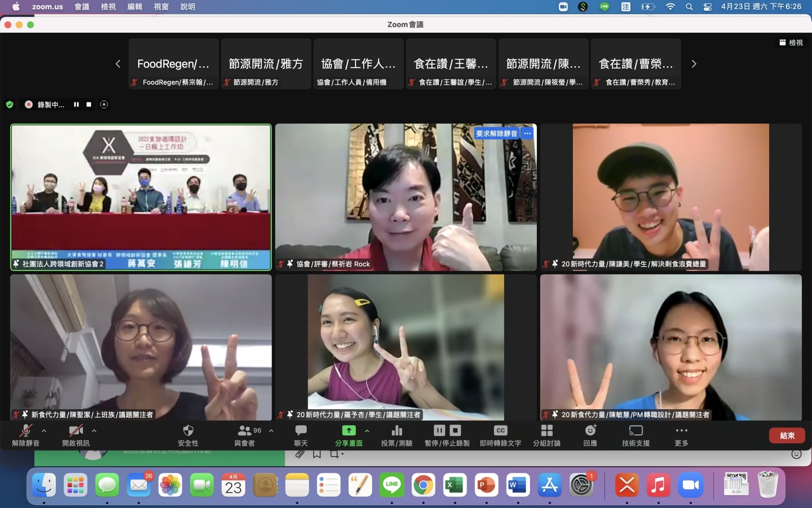The image size is (812, 508).
Task: Enable 即時轉錄文字 CC captions
Action: coord(500,435)
